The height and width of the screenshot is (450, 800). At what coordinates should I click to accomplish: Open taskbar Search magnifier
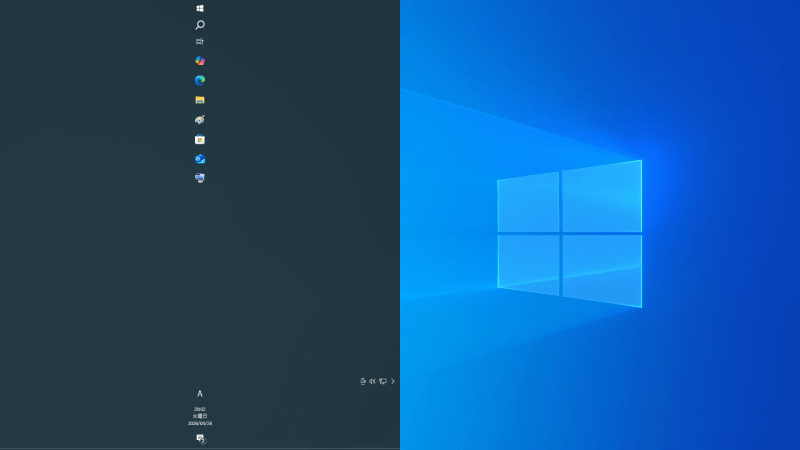point(200,24)
